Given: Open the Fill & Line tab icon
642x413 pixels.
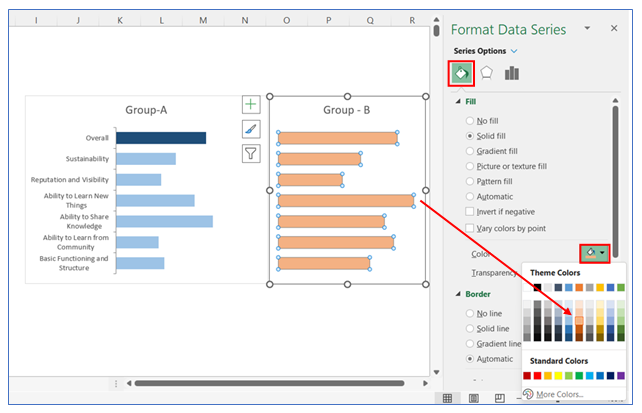Looking at the screenshot, I should pos(462,72).
